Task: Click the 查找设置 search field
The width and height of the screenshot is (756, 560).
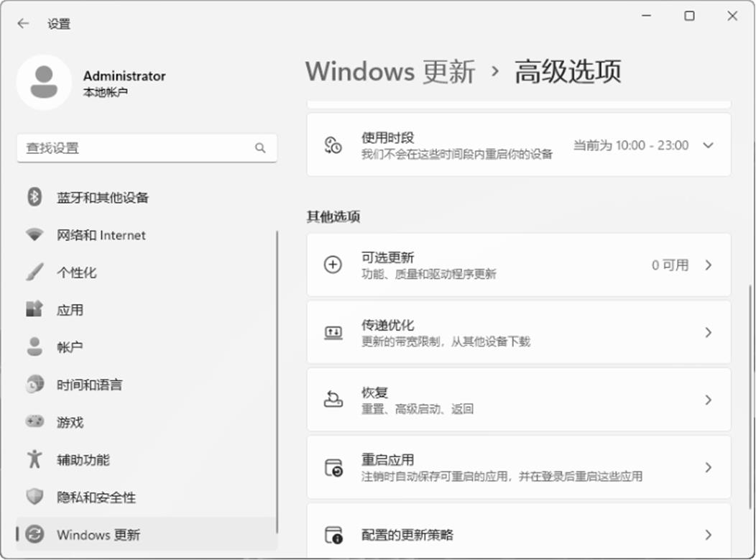Action: [x=137, y=148]
